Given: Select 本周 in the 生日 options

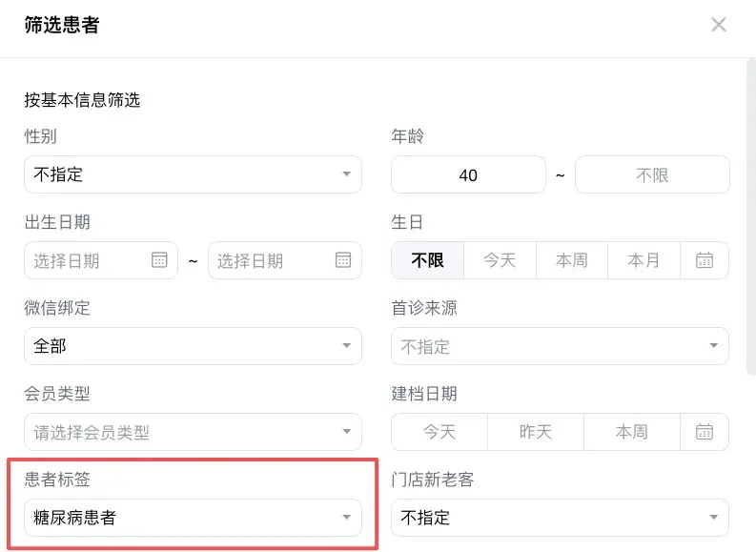Looking at the screenshot, I should coord(572,260).
